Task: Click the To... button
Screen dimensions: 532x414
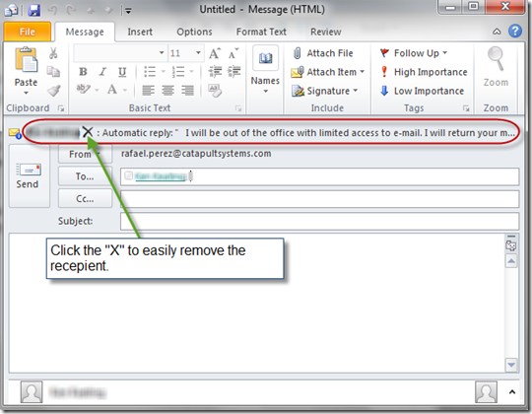Action: tap(85, 176)
